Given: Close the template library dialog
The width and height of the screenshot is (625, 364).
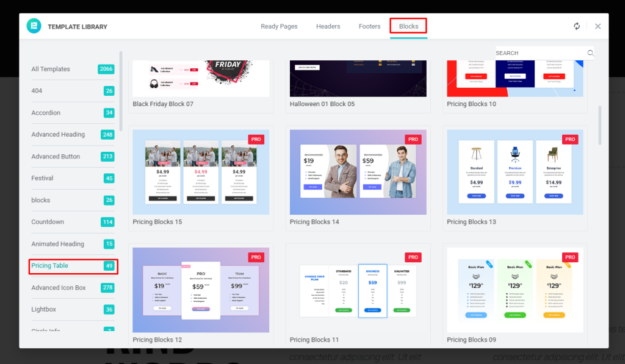Looking at the screenshot, I should click(598, 26).
